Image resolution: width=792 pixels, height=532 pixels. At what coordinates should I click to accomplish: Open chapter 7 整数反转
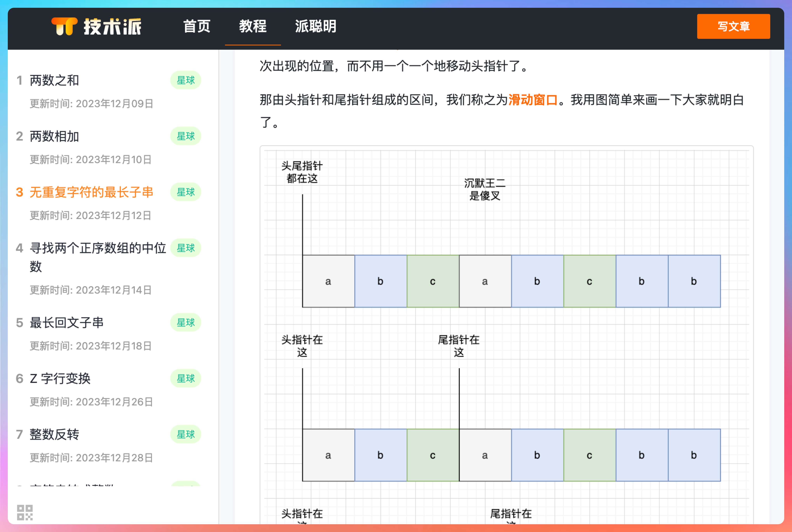pos(54,435)
